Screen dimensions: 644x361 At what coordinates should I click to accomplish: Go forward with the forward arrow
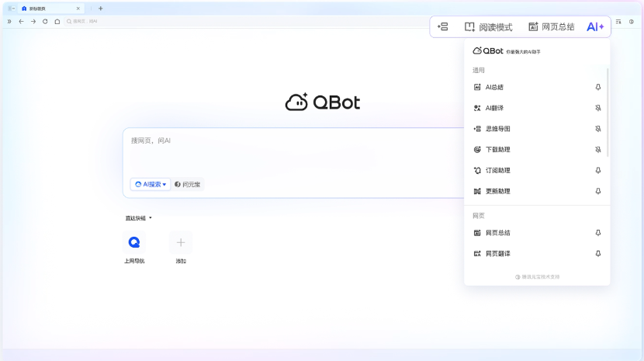(33, 22)
